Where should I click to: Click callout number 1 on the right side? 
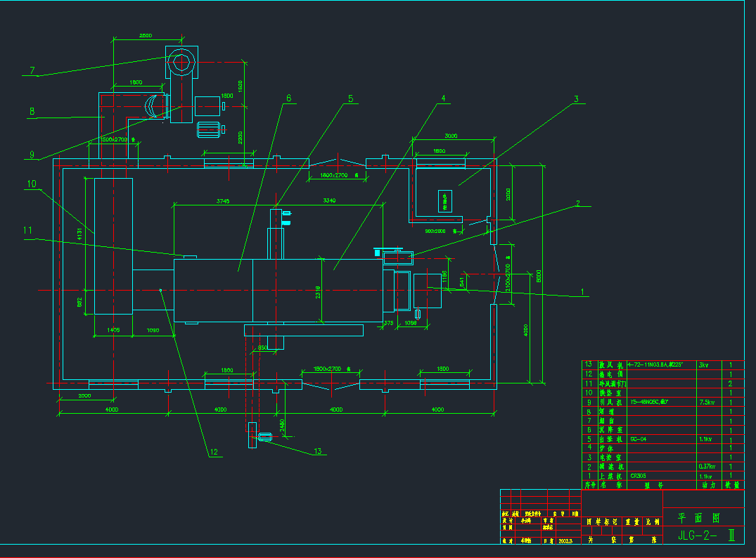click(x=582, y=291)
